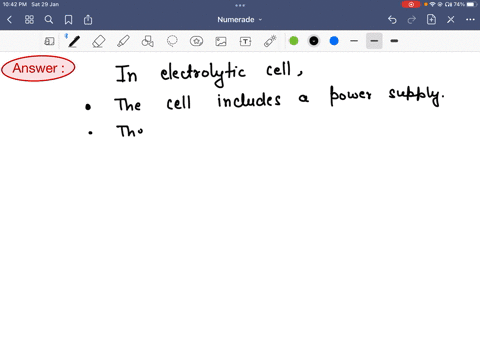Choose the blue pen color
This screenshot has width=480, height=360.
point(334,41)
